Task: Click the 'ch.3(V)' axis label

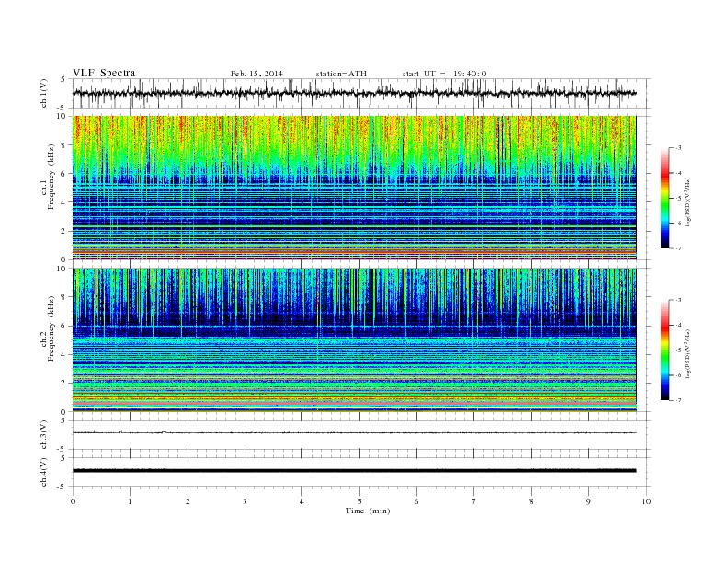Action: point(44,435)
